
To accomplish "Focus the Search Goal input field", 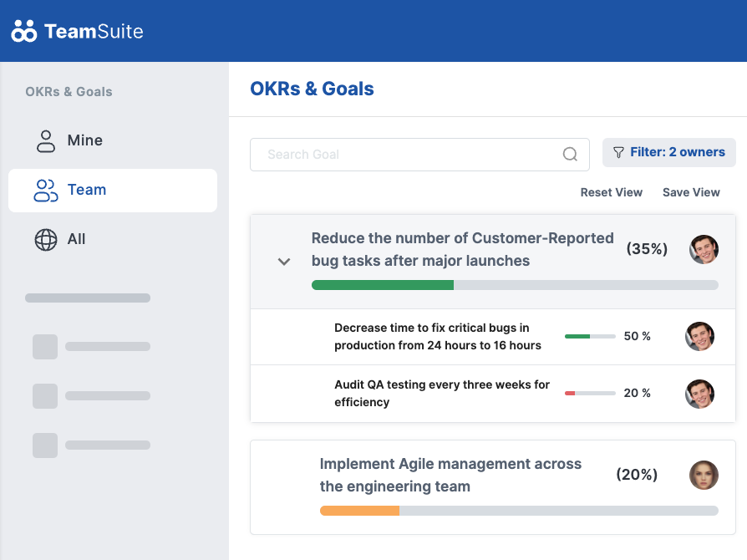I will click(419, 155).
